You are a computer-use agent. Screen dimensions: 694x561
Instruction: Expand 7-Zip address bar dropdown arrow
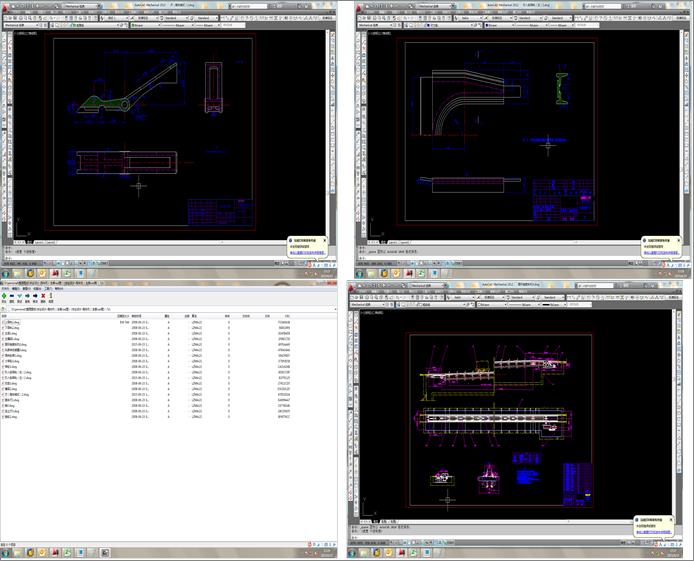click(335, 309)
